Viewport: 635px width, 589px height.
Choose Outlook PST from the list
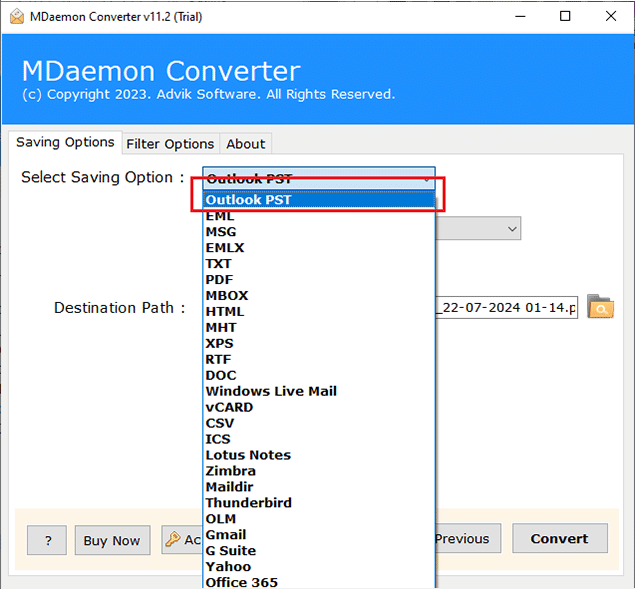319,200
